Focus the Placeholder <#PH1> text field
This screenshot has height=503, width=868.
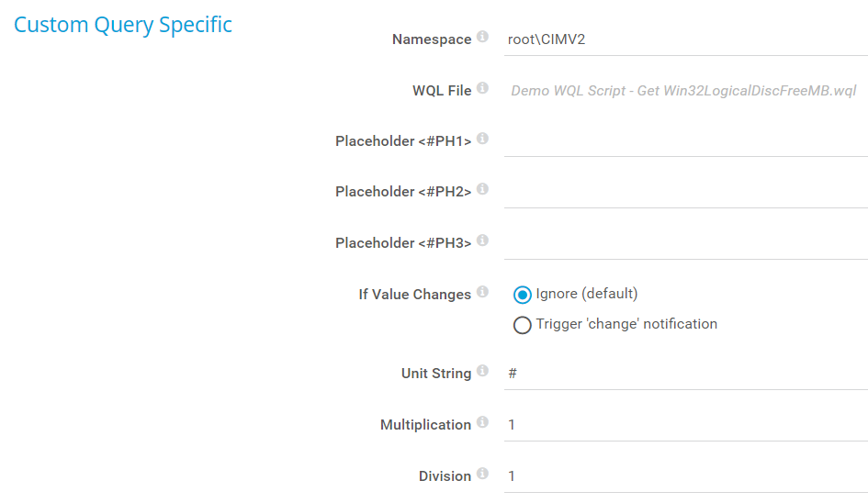coord(684,141)
